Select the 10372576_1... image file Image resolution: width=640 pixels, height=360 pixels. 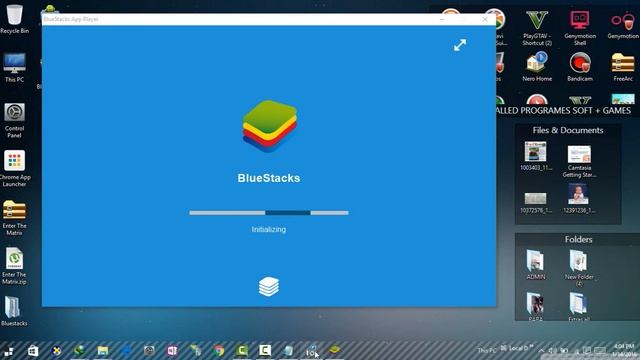536,203
